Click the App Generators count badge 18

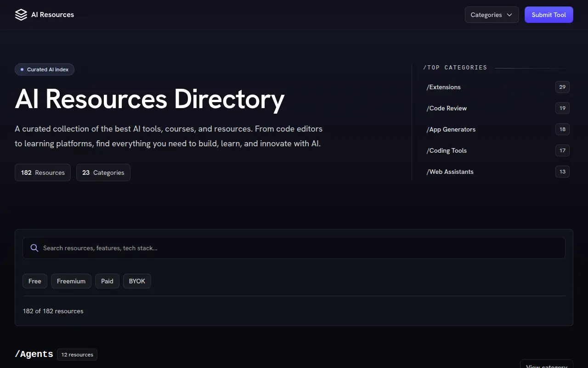(562, 129)
